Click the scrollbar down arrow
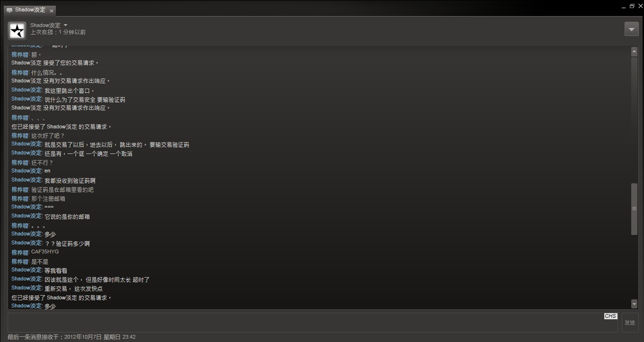The width and height of the screenshot is (644, 342). (634, 304)
